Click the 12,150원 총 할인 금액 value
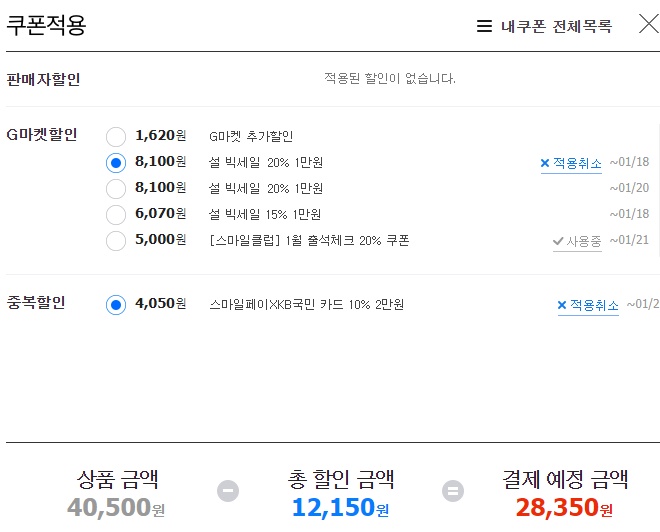Image resolution: width=660 pixels, height=532 pixels. (340, 507)
